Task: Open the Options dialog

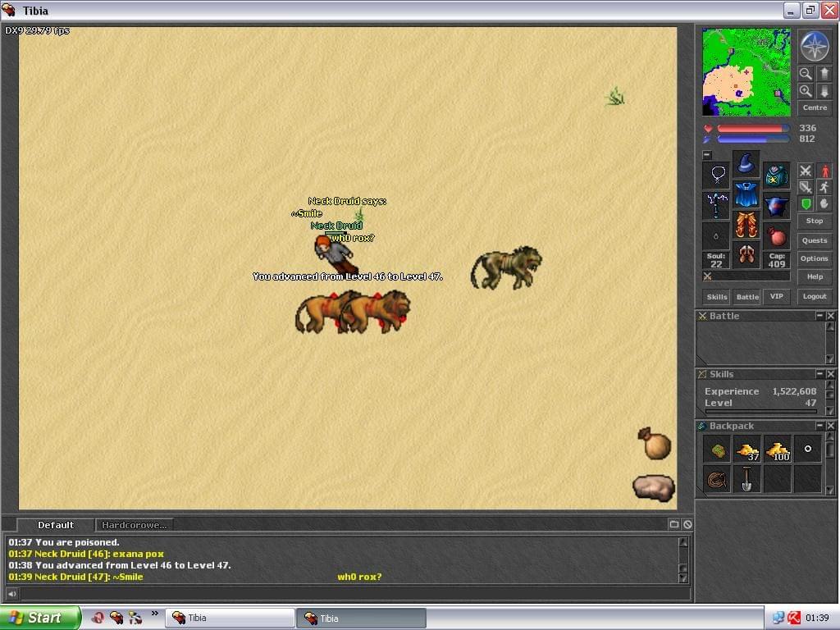Action: pyautogui.click(x=815, y=258)
